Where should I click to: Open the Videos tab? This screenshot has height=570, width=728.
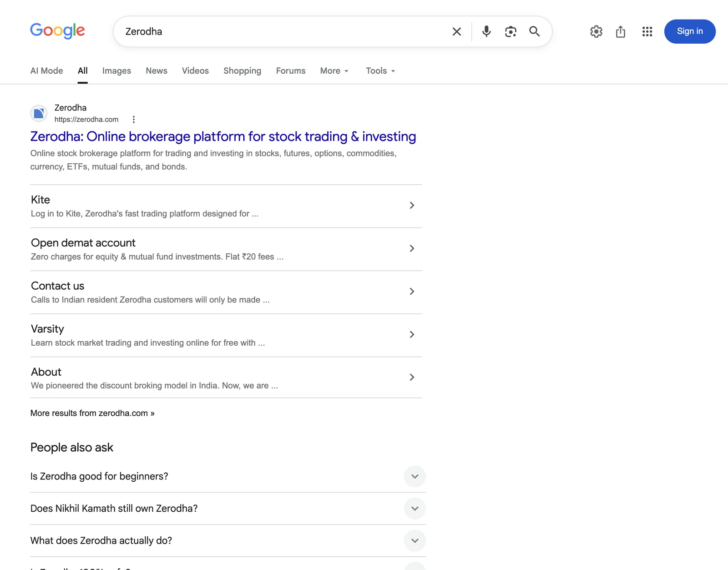(195, 71)
